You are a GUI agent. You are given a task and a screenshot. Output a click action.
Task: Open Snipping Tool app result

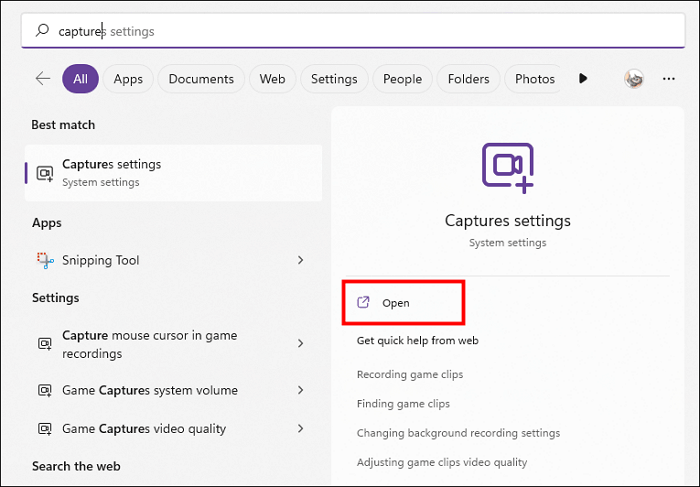(x=173, y=260)
